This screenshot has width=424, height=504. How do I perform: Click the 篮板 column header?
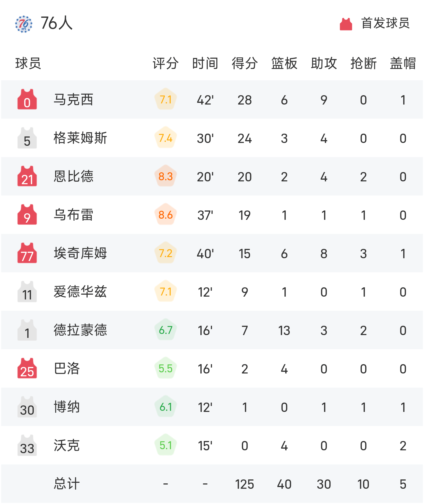coord(284,63)
